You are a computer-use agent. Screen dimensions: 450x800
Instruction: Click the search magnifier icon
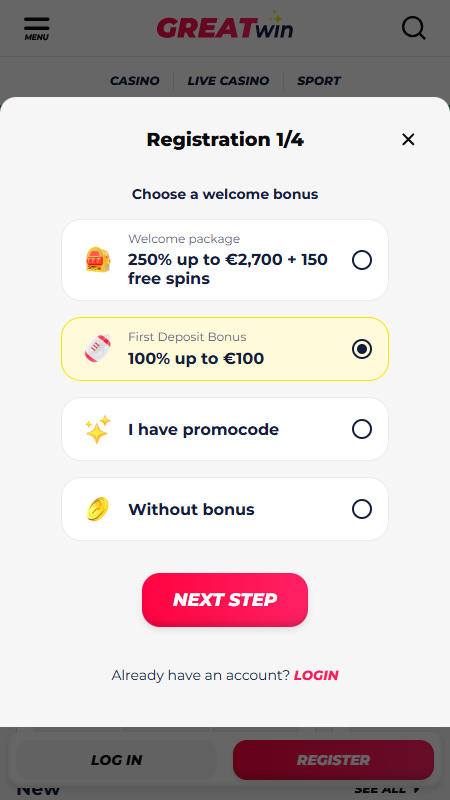pyautogui.click(x=413, y=28)
